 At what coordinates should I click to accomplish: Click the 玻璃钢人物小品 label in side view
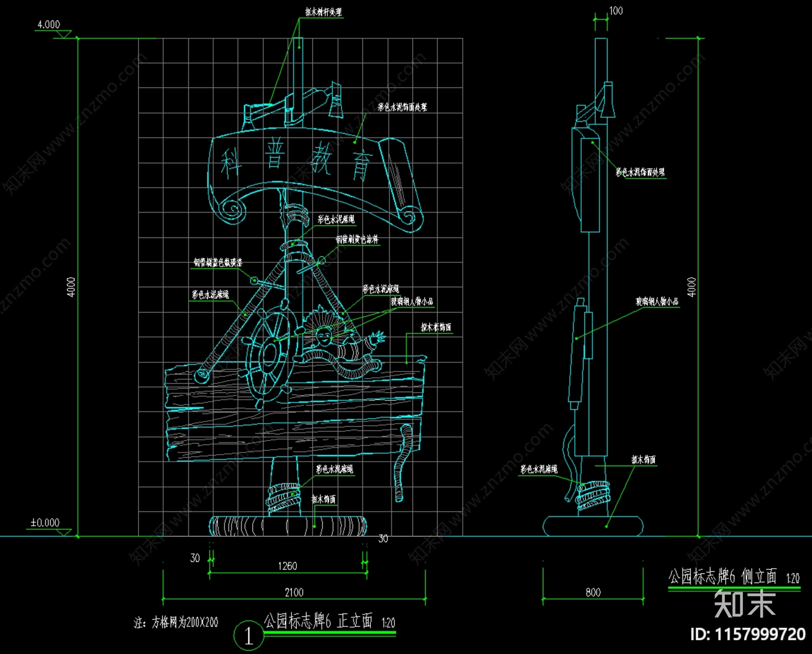click(657, 301)
